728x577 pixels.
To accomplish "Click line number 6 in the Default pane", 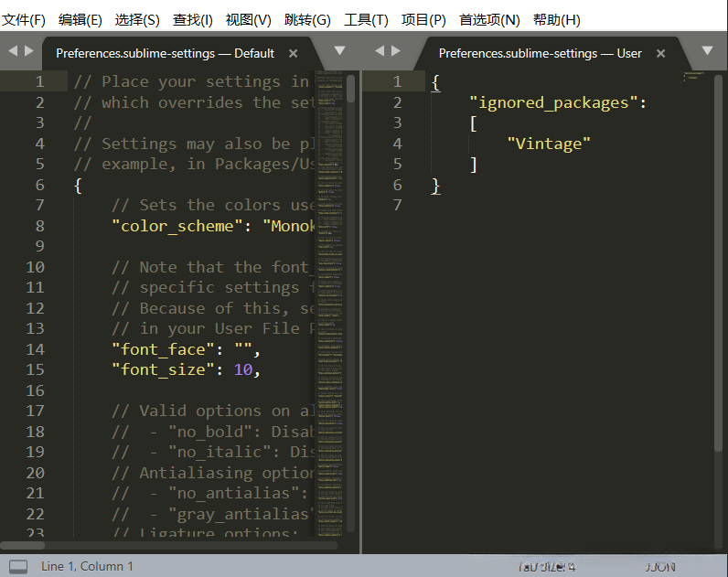I will click(40, 185).
